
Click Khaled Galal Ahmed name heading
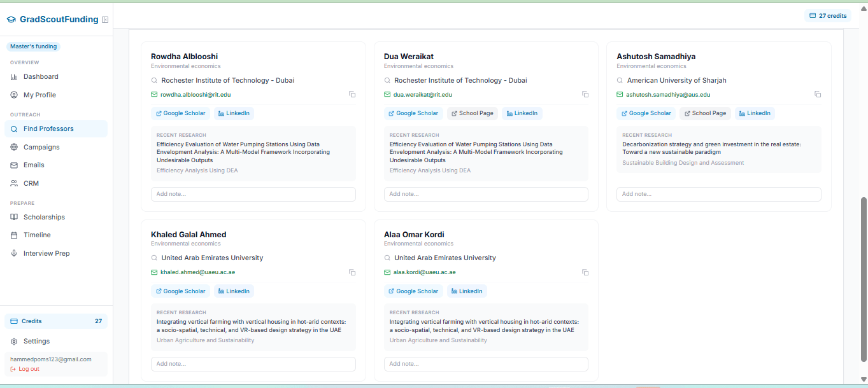[x=189, y=235]
